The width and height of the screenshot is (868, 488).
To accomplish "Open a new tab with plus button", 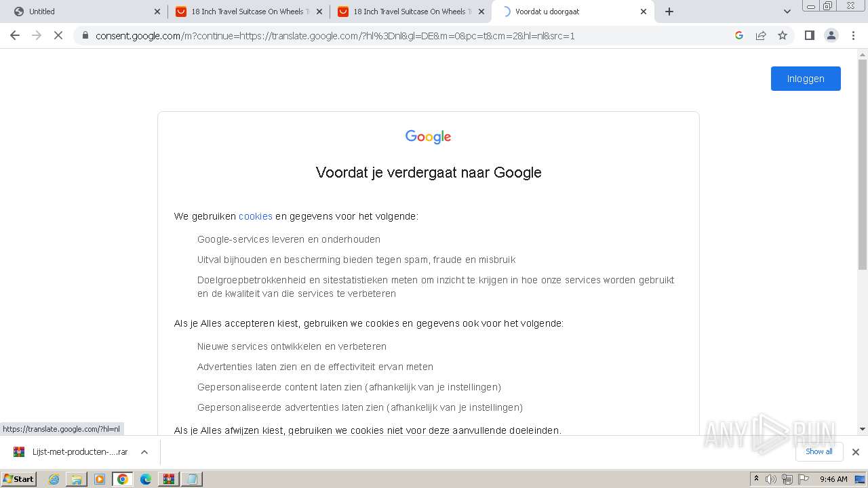I will coord(669,12).
